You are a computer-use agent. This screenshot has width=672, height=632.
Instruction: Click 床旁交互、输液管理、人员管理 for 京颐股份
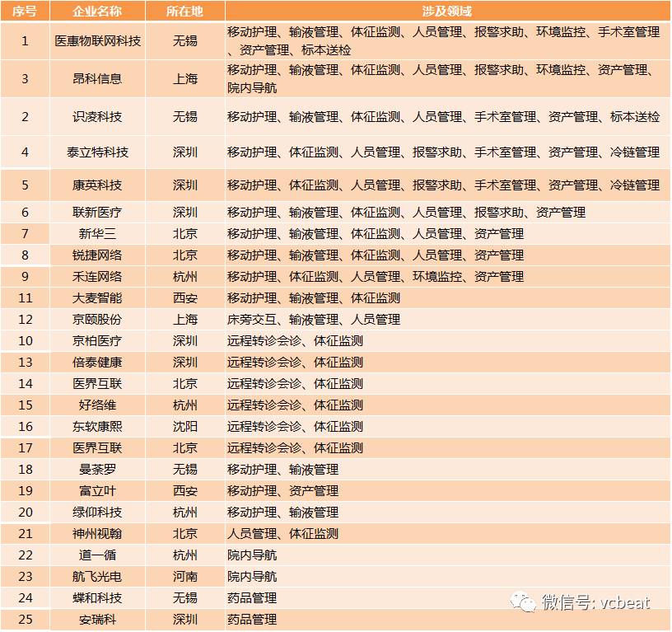click(x=314, y=319)
